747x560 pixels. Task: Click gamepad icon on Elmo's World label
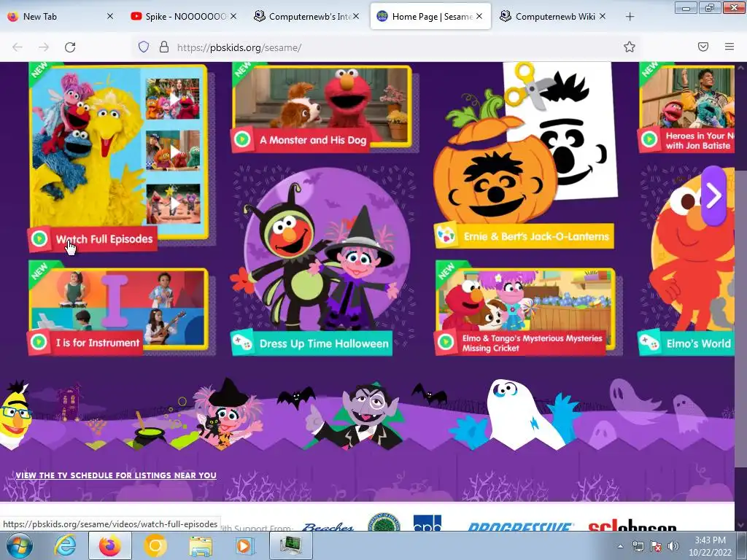(x=649, y=342)
